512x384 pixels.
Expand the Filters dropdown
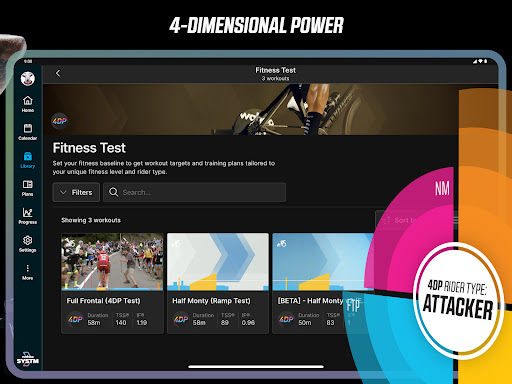coord(76,192)
